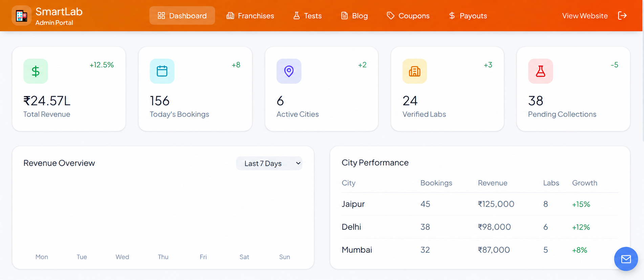Click the Fri chart axis label

(203, 257)
